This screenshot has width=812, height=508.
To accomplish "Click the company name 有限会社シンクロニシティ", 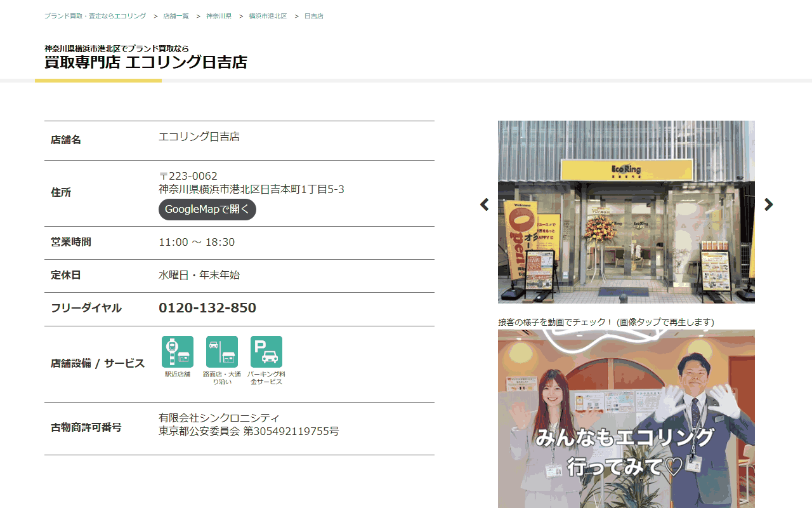I will (219, 418).
